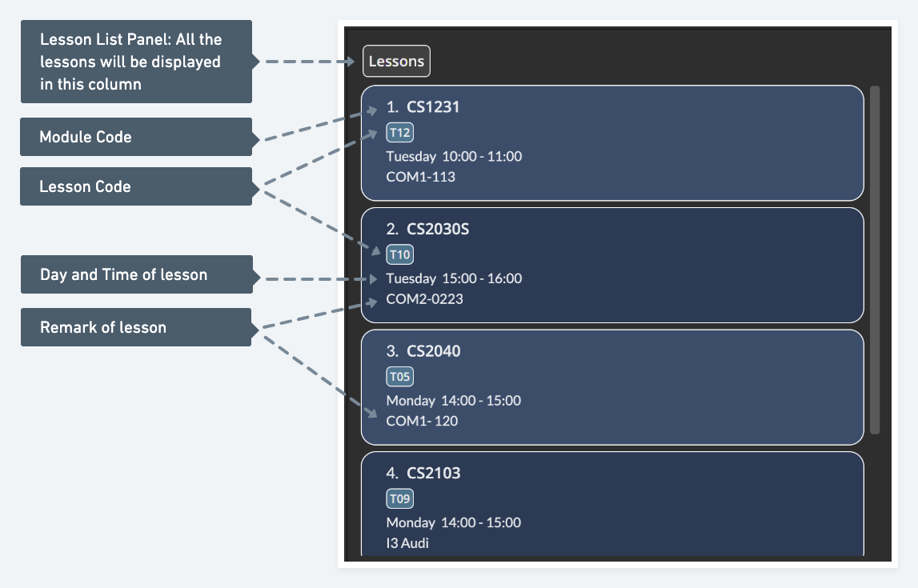Screen dimensions: 918x588
Task: Click the COM1-113 remark
Action: point(420,177)
